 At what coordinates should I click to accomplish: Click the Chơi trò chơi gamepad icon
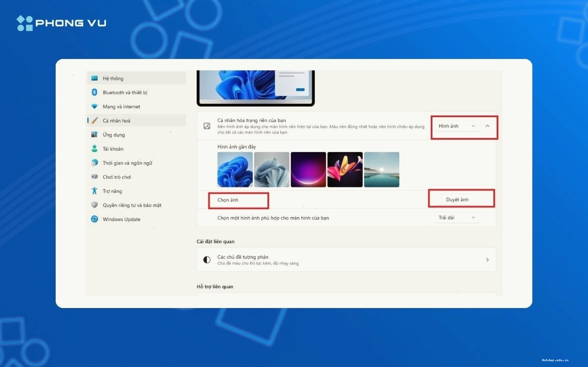click(x=95, y=177)
